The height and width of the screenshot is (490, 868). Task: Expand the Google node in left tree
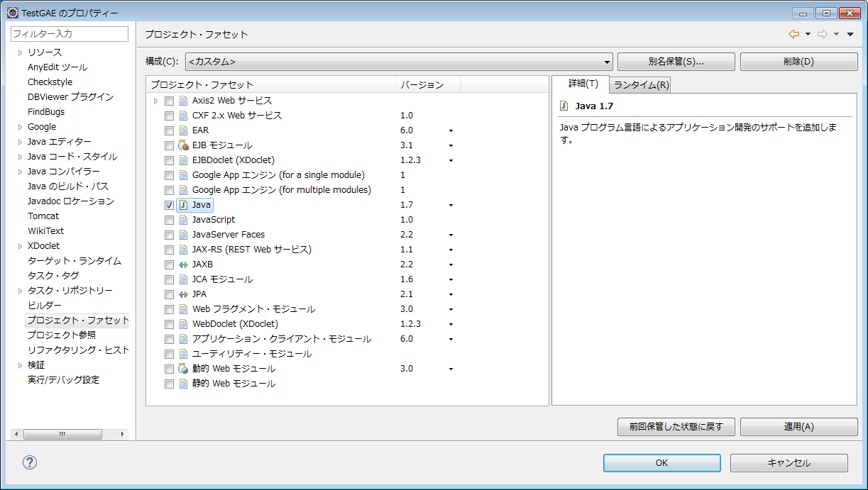point(21,127)
